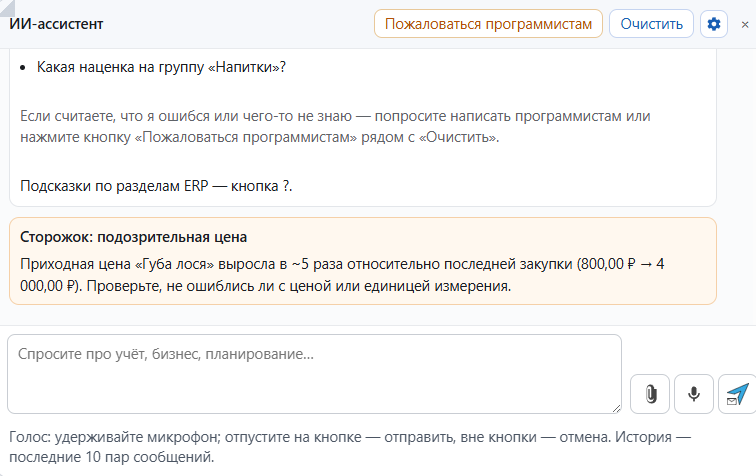Select the Сторожок: подозрительная цена heading
Image resolution: width=756 pixels, height=476 pixels.
(x=134, y=237)
